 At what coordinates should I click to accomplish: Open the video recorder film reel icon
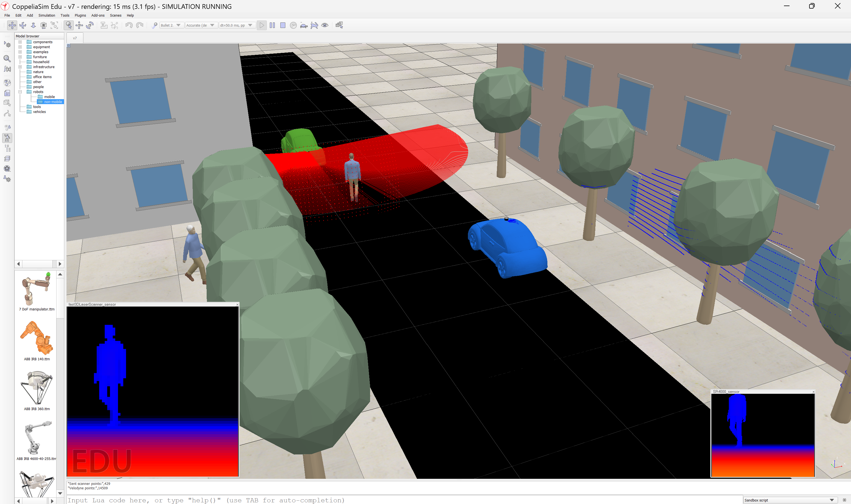(x=7, y=168)
